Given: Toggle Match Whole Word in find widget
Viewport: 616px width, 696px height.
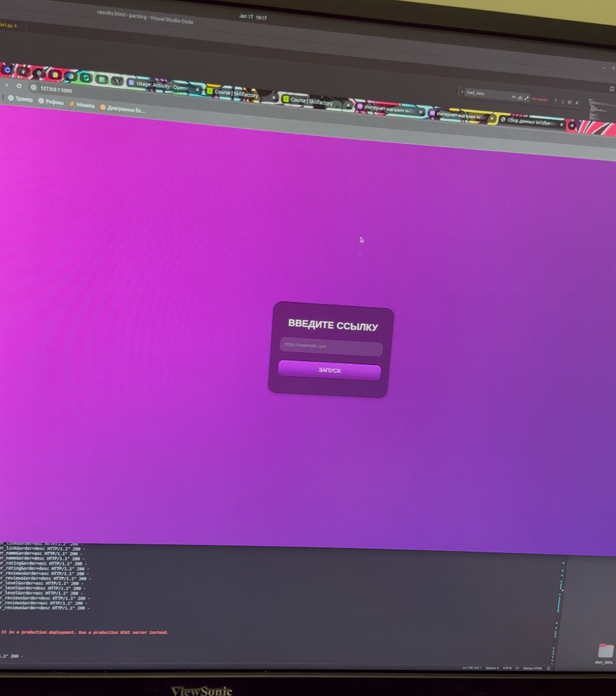Looking at the screenshot, I should tap(520, 98).
